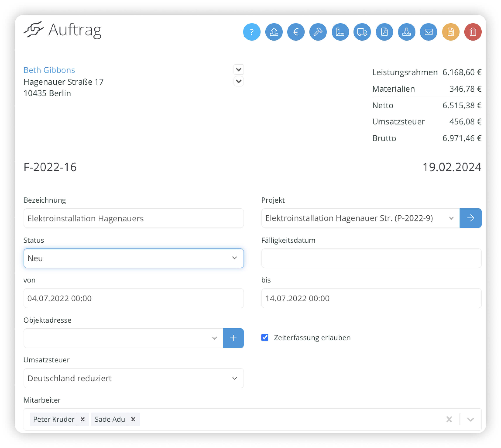Expand the chevron next to Beth Gibbons

click(238, 70)
